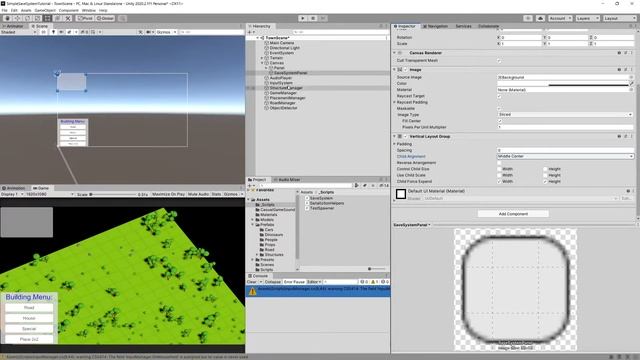Select the Rotate tool in the toolbar
Screen dimensions: 640x360
[x=27, y=18]
